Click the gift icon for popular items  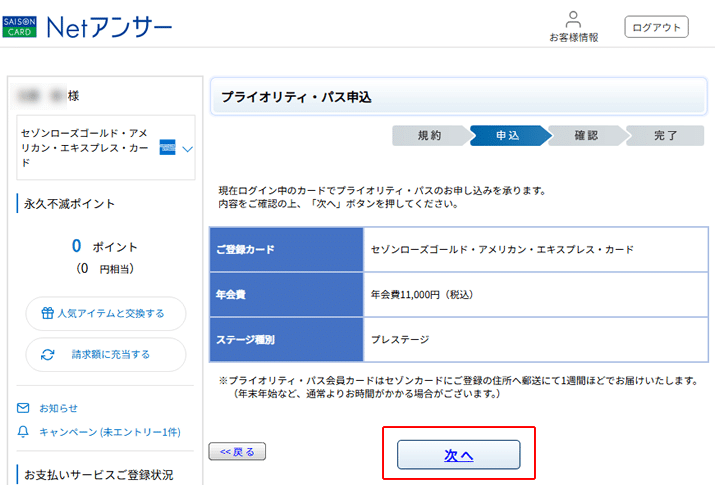(47, 313)
